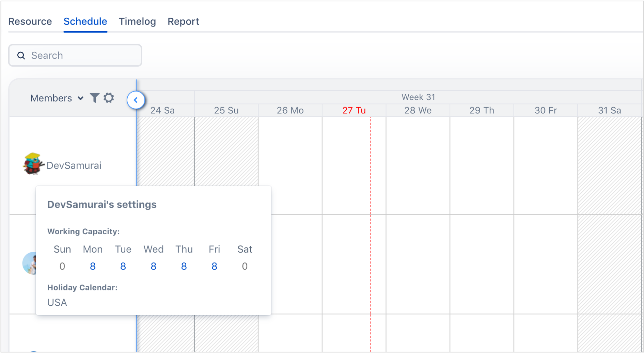This screenshot has width=644, height=353.
Task: Open the Timelog tab
Action: pyautogui.click(x=137, y=21)
